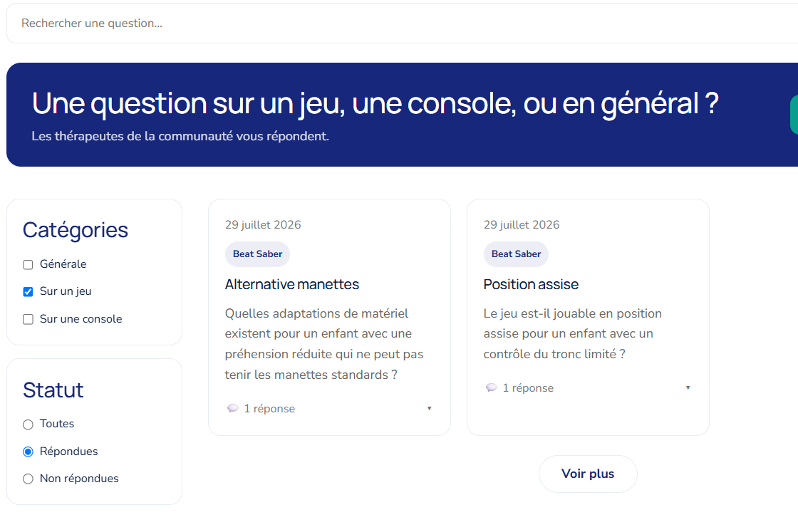Click Beat Saber tag on Alternative manettes card
Image resolution: width=798 pixels, height=532 pixels.
pos(257,254)
